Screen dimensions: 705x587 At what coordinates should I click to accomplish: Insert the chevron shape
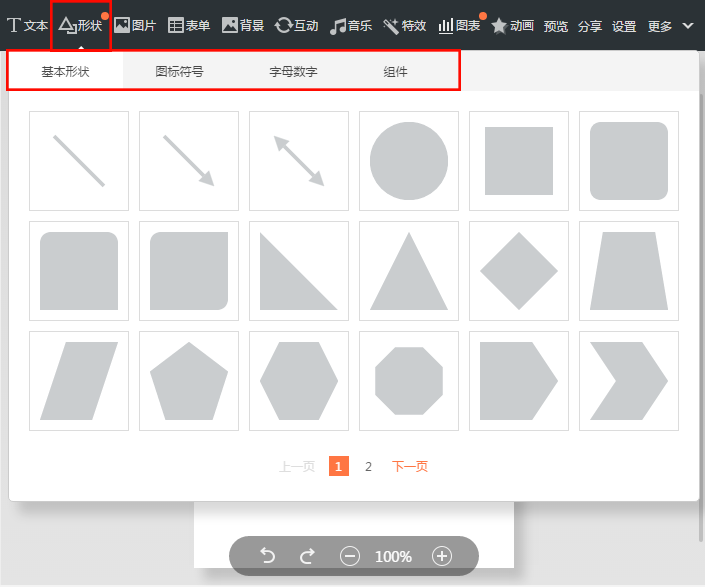629,381
